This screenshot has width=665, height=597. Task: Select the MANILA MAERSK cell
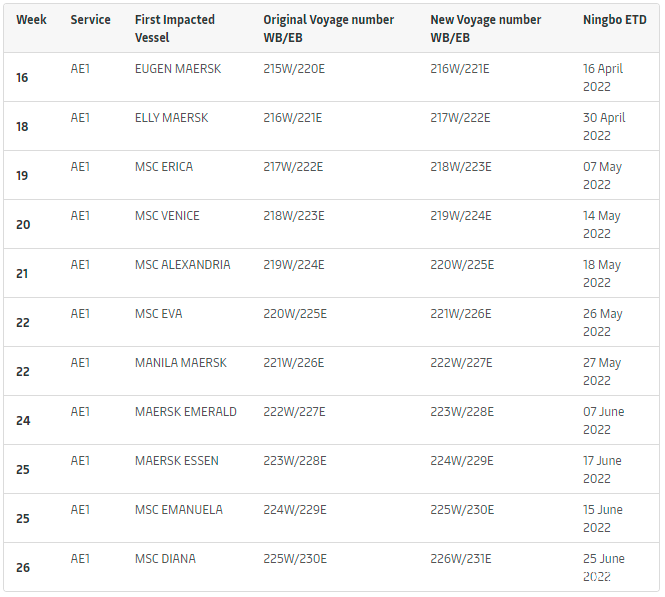[181, 363]
